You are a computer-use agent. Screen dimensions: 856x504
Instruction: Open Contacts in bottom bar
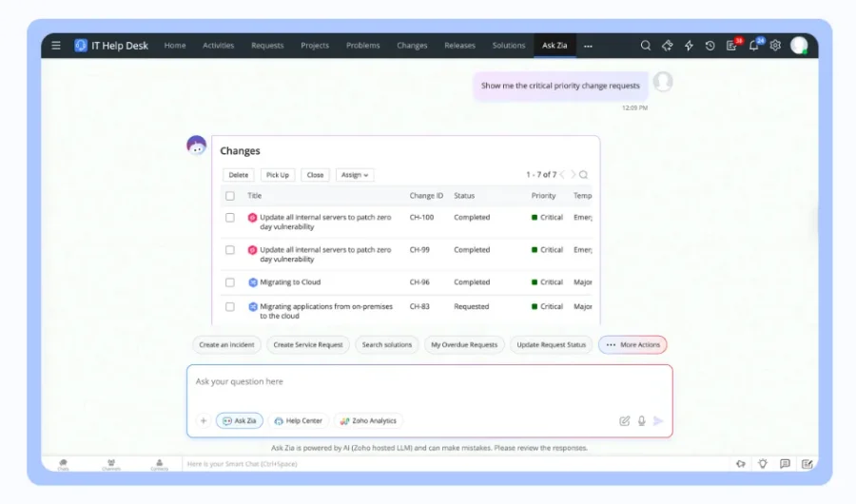point(160,464)
